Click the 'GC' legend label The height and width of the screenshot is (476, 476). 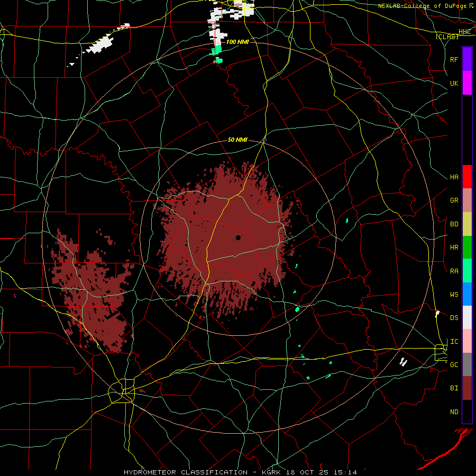[454, 365]
